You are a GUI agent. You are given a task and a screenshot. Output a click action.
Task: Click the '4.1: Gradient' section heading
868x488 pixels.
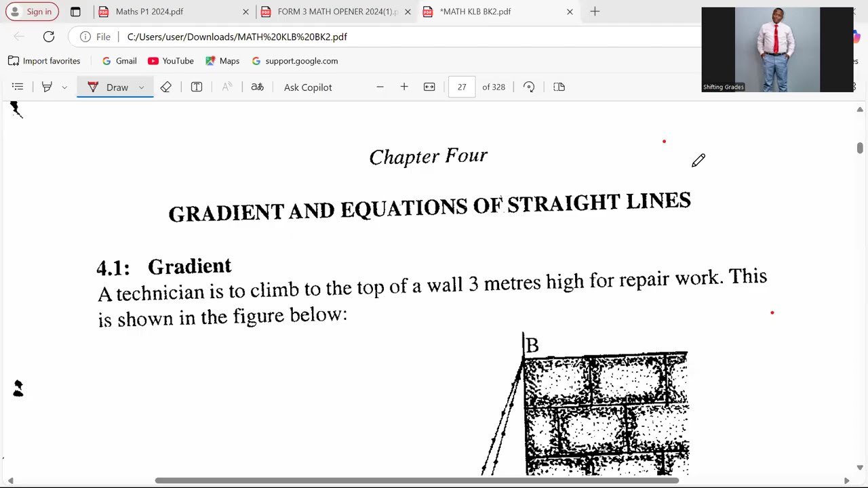(x=163, y=266)
